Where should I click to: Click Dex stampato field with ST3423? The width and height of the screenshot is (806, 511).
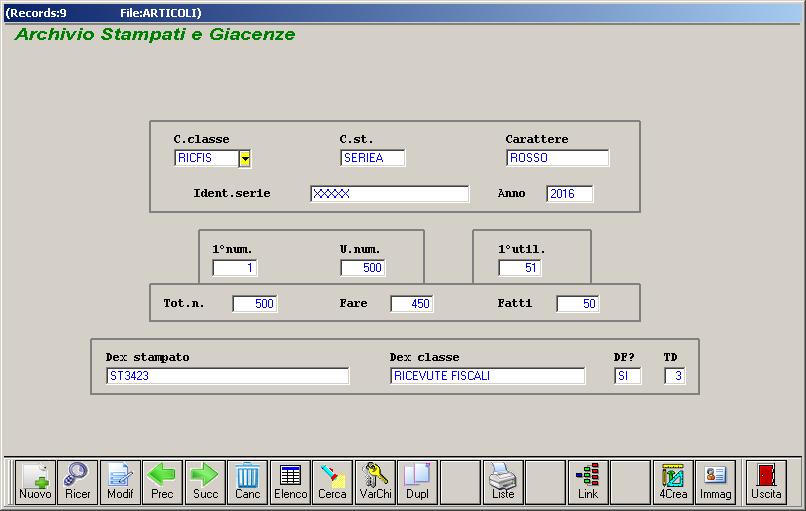pyautogui.click(x=228, y=376)
